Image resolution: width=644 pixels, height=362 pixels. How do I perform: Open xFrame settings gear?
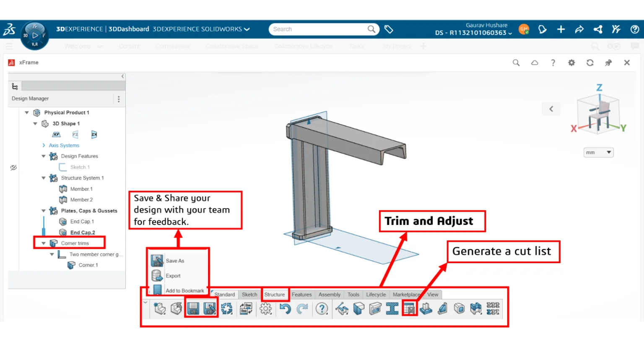coord(571,63)
